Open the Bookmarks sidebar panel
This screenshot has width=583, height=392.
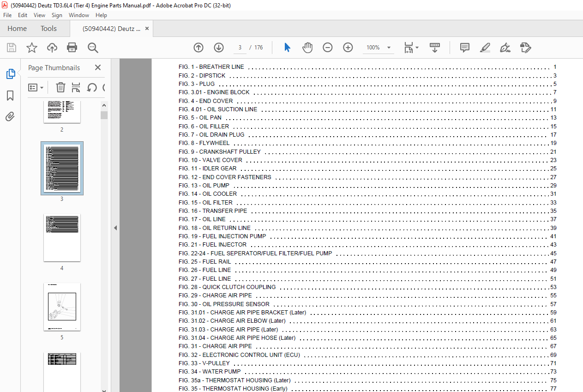pyautogui.click(x=10, y=96)
